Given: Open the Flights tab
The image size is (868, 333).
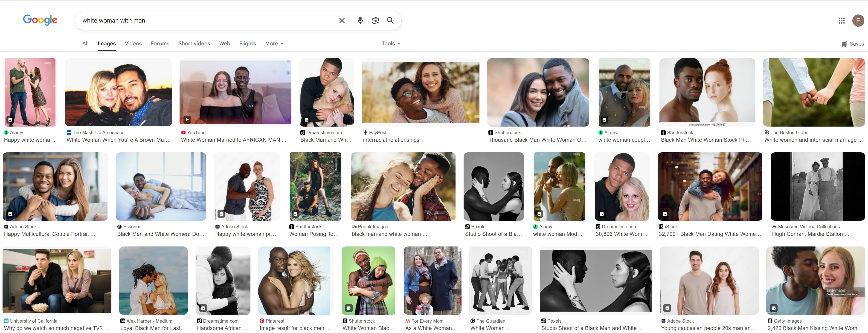Looking at the screenshot, I should point(247,43).
